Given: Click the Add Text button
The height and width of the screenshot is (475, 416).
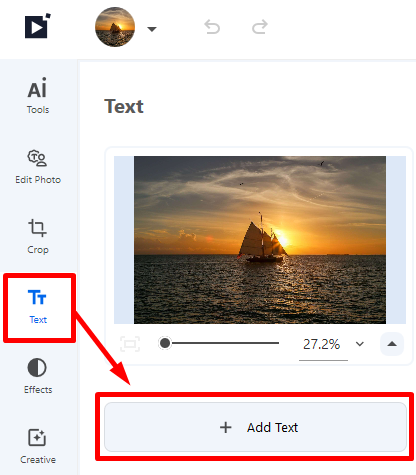Looking at the screenshot, I should pyautogui.click(x=255, y=427).
